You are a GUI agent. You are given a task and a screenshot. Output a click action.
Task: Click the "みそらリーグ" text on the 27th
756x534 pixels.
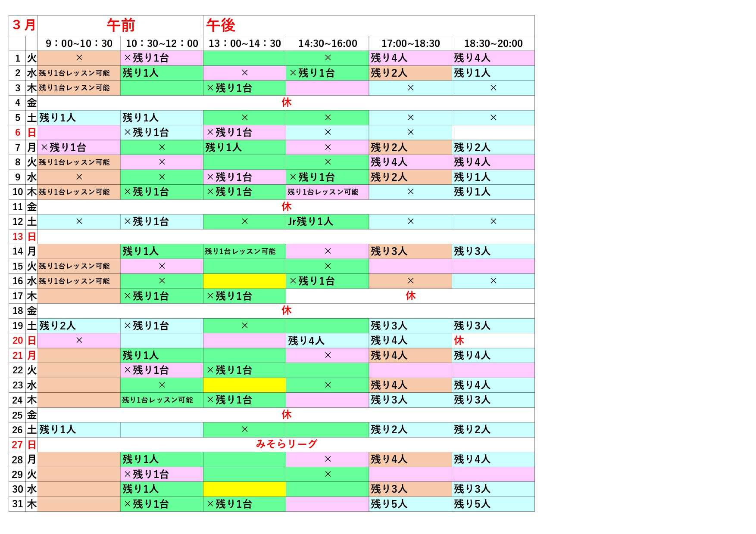(x=287, y=444)
